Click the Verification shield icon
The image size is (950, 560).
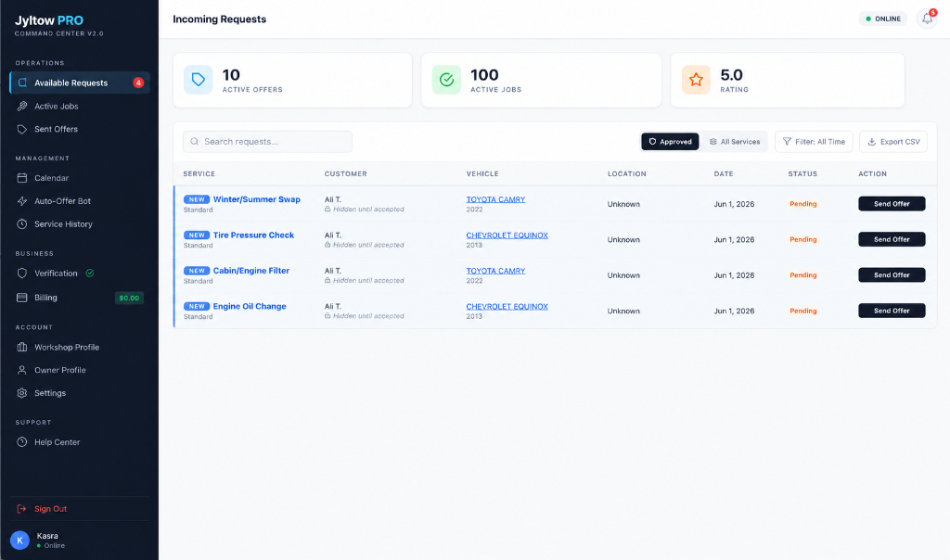click(22, 273)
